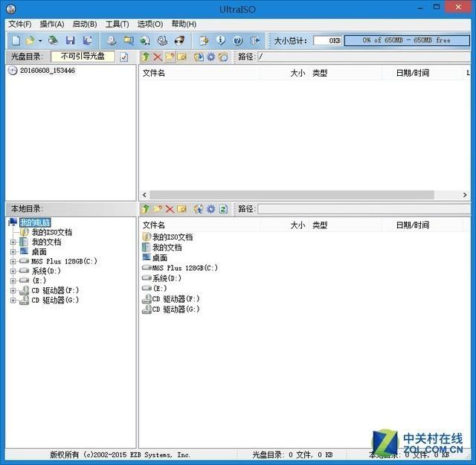Open the 工具(T) menu
This screenshot has height=465, width=476.
[x=118, y=24]
